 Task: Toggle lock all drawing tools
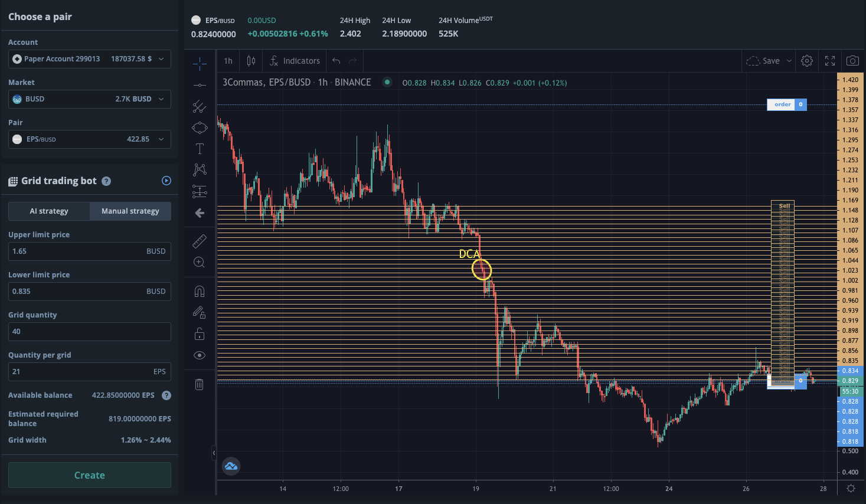pos(200,334)
